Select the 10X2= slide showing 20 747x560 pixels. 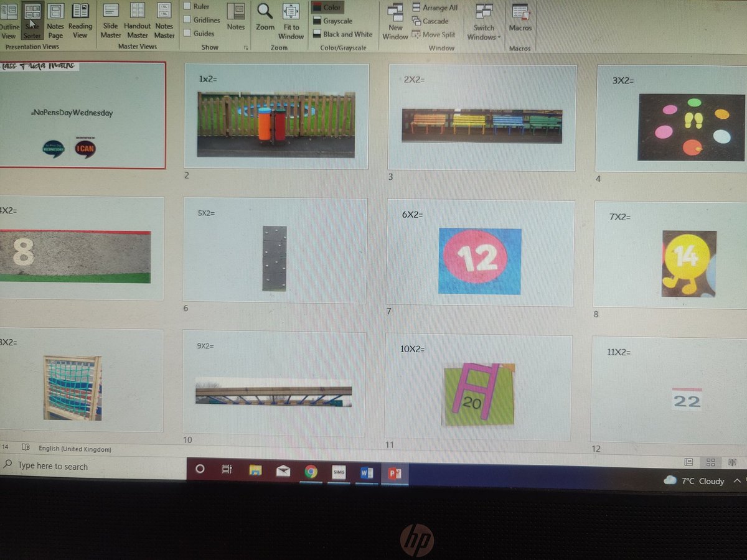[x=478, y=386]
